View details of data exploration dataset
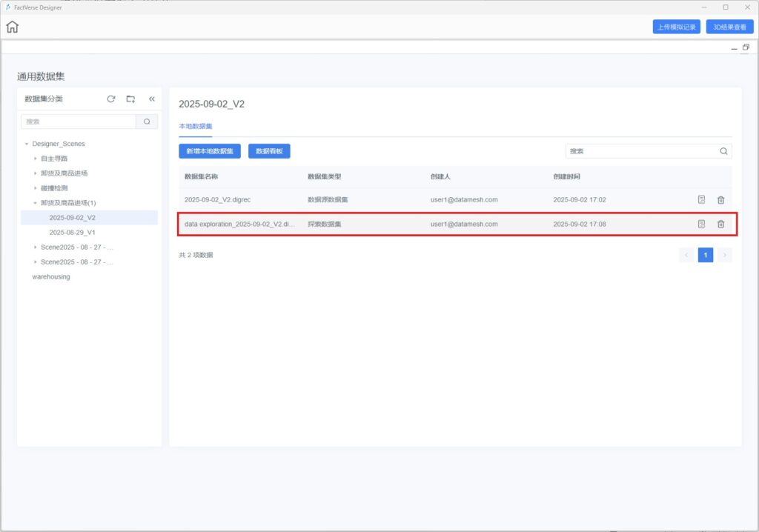Image resolution: width=759 pixels, height=532 pixels. 701,224
